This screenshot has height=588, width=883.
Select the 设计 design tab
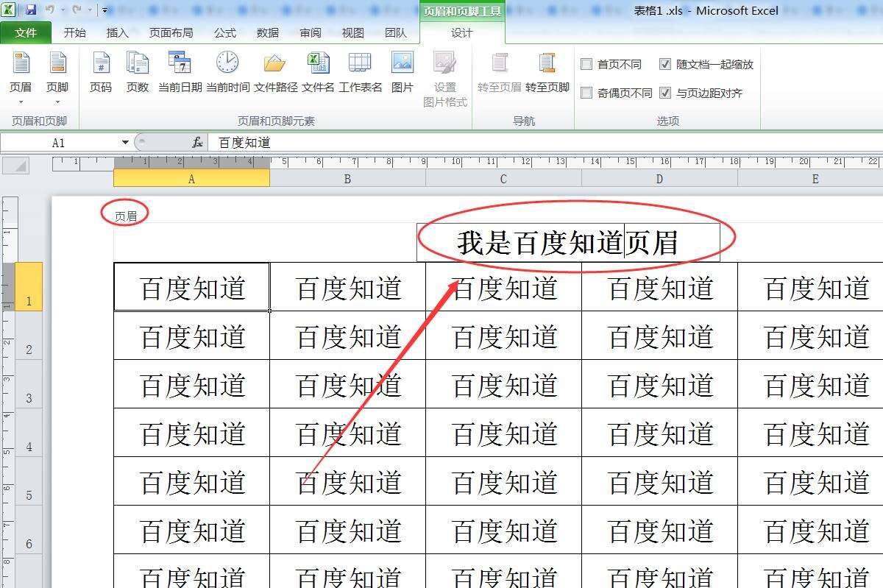[x=461, y=32]
